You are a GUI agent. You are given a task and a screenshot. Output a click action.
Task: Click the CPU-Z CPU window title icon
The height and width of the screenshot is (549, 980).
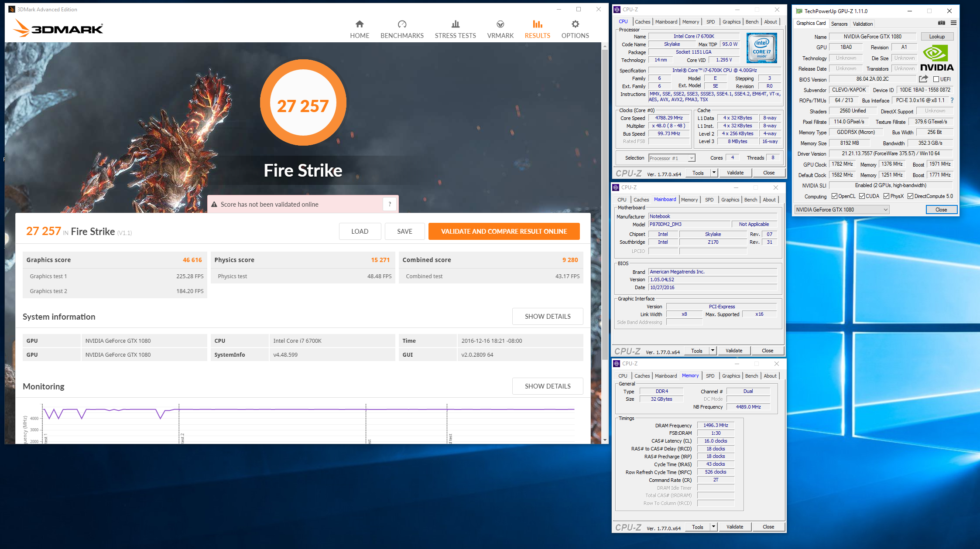617,9
